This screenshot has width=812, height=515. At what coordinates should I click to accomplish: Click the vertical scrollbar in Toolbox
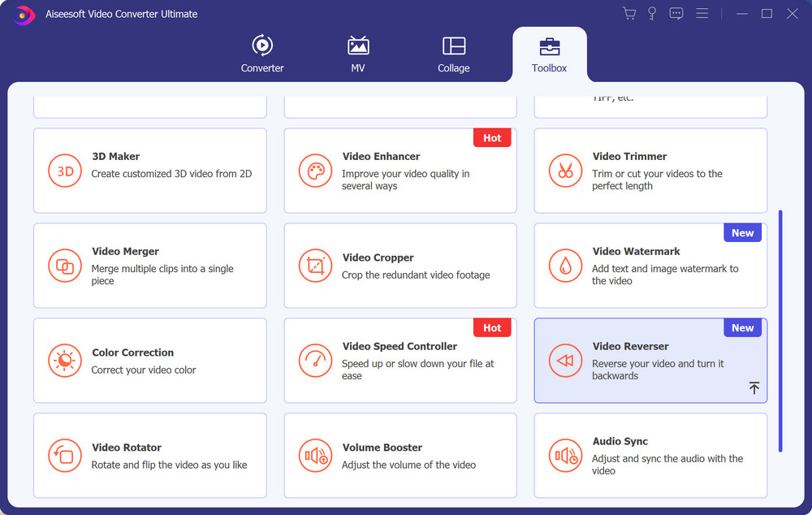pos(780,330)
